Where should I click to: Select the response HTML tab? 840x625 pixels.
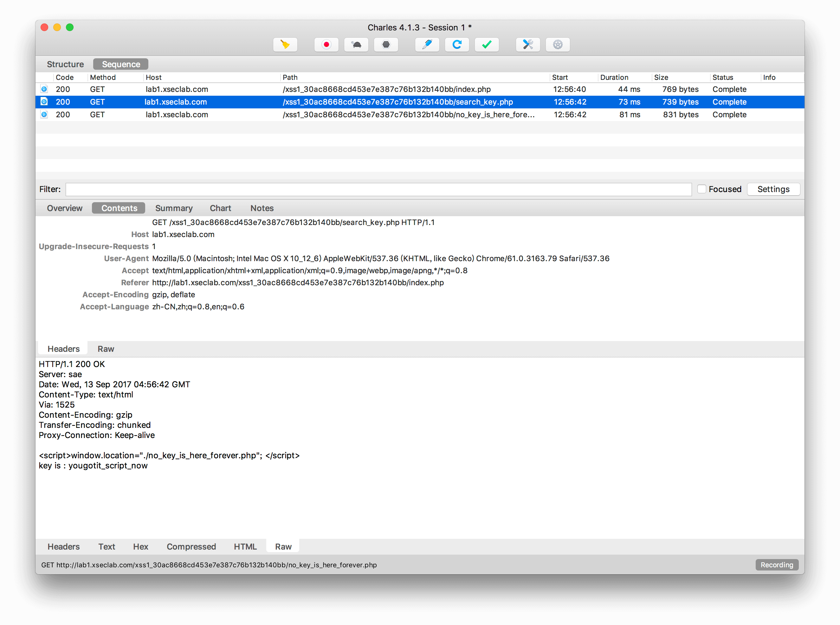[x=245, y=547]
